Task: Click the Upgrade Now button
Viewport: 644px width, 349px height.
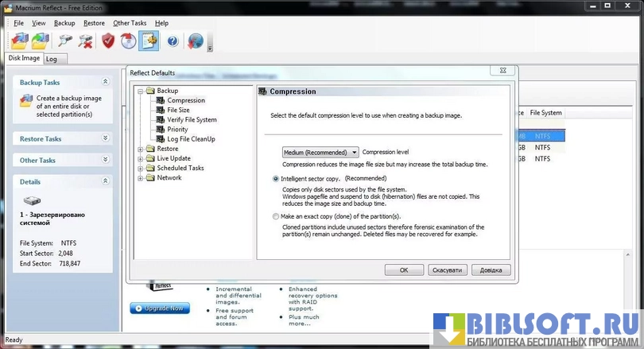Action: coord(160,308)
